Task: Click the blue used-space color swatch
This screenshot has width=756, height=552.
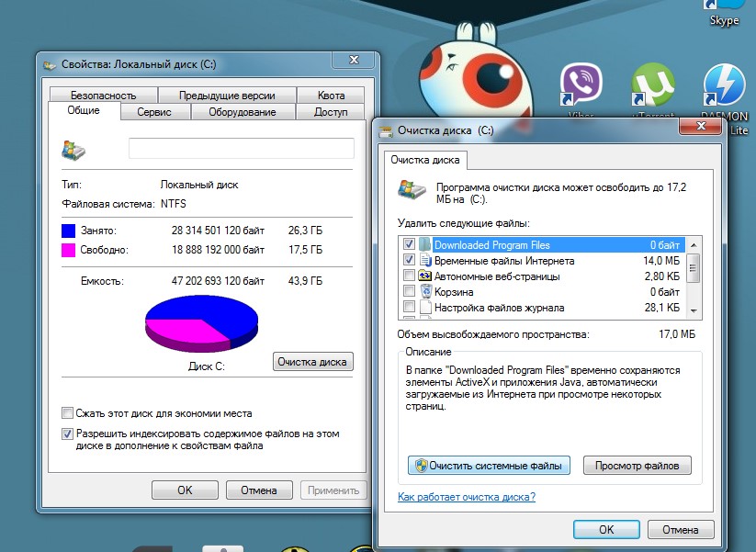Action: tap(68, 231)
